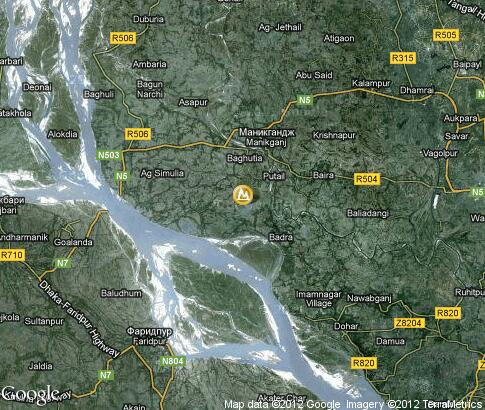The width and height of the screenshot is (485, 410).
Task: Click the R504 road badge near Baira
Action: [367, 179]
